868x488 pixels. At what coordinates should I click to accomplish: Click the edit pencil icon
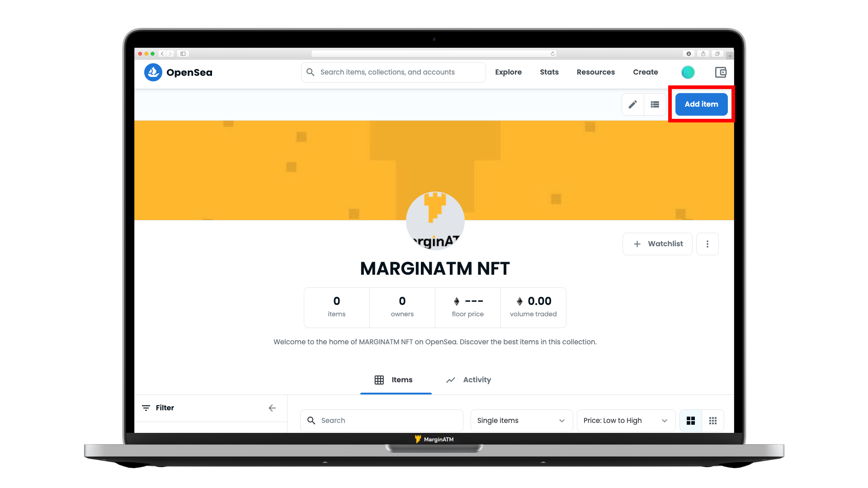click(x=633, y=104)
